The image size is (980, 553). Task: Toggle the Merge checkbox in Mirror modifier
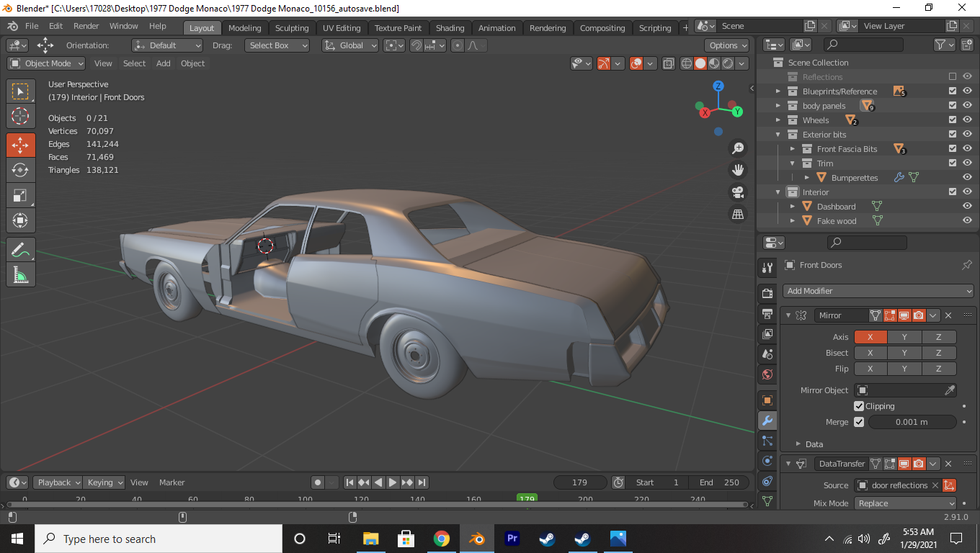(x=859, y=422)
